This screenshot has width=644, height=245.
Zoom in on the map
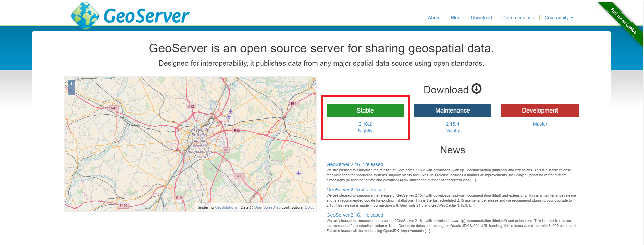click(72, 84)
